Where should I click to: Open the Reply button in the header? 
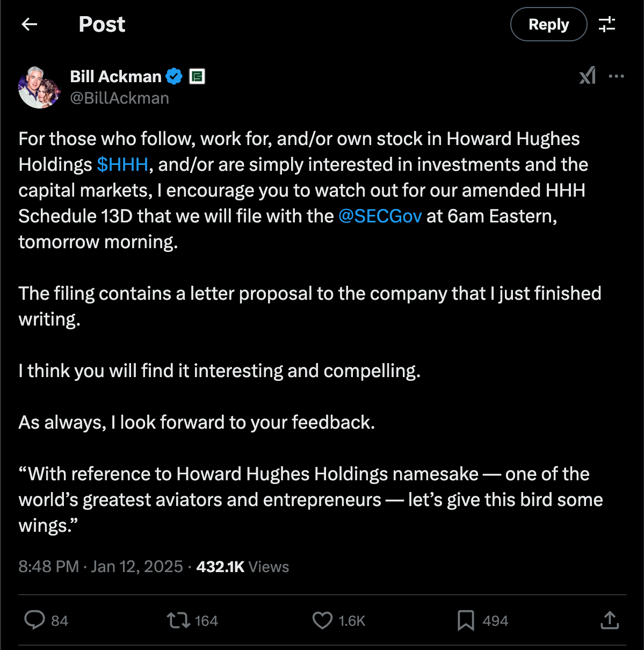coord(548,24)
